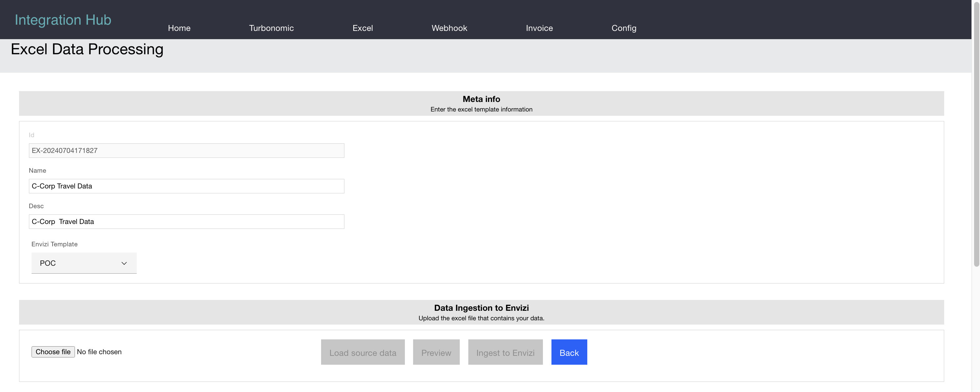
Task: Click the vertical page scrollbar
Action: click(x=976, y=133)
